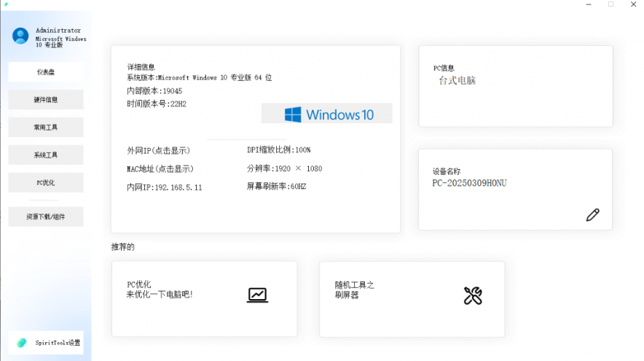644x361 pixels.
Task: Switch to 常用工具 section
Action: point(46,127)
